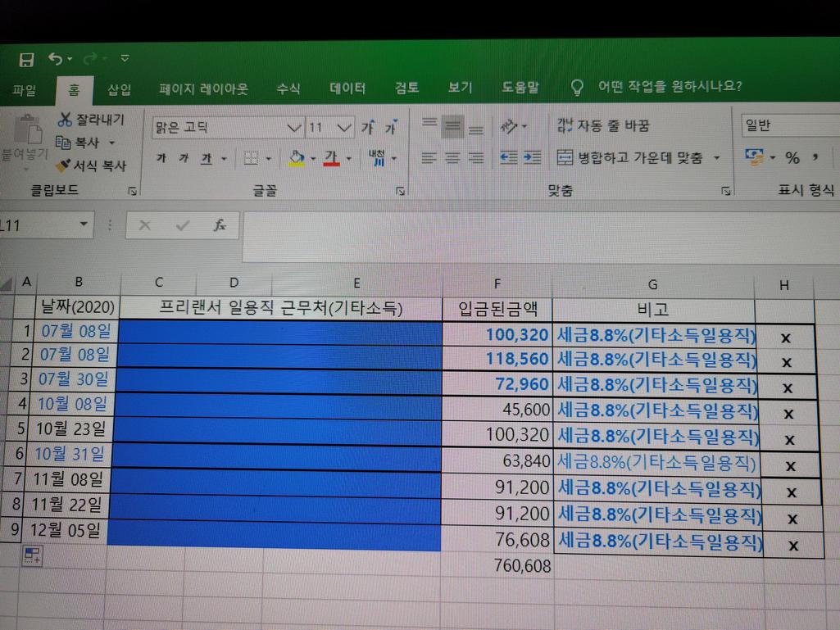The width and height of the screenshot is (840, 630).
Task: Click the decrease indent icon
Action: (508, 157)
